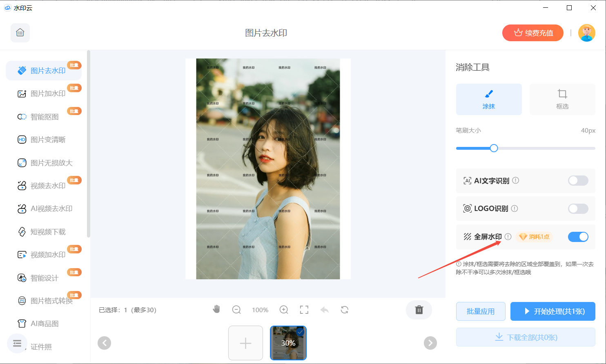Delete the image using the trash icon
606x364 pixels.
[419, 310]
